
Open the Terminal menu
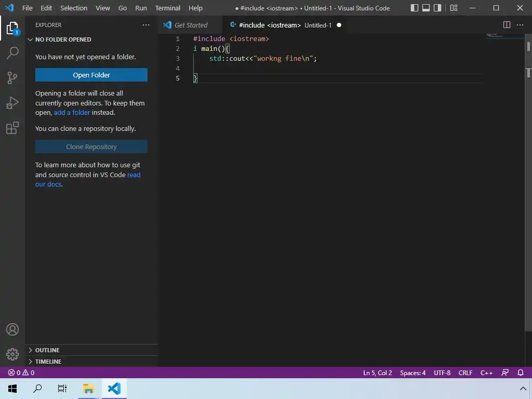[168, 8]
